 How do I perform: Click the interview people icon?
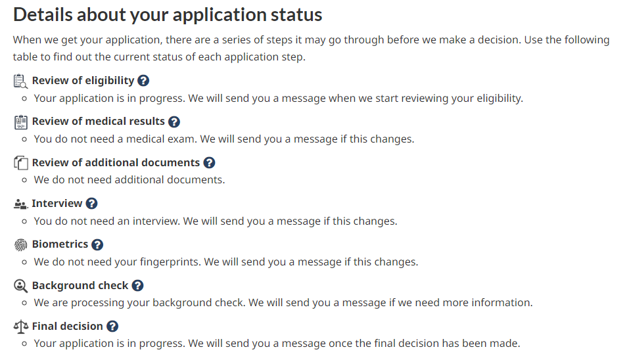point(20,204)
